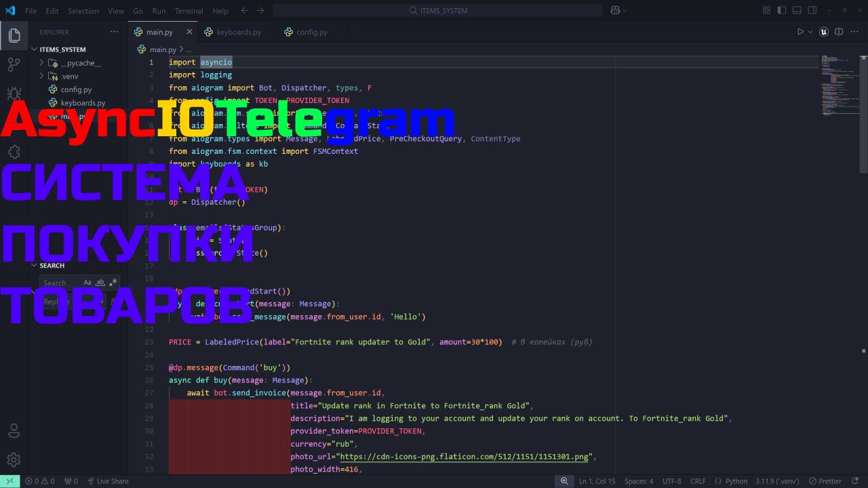Change encoding via UTF-8 status item
The width and height of the screenshot is (868, 488).
(671, 481)
